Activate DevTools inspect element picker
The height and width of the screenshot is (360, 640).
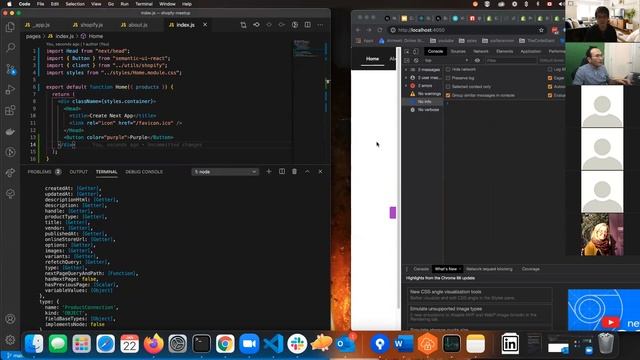pos(407,51)
